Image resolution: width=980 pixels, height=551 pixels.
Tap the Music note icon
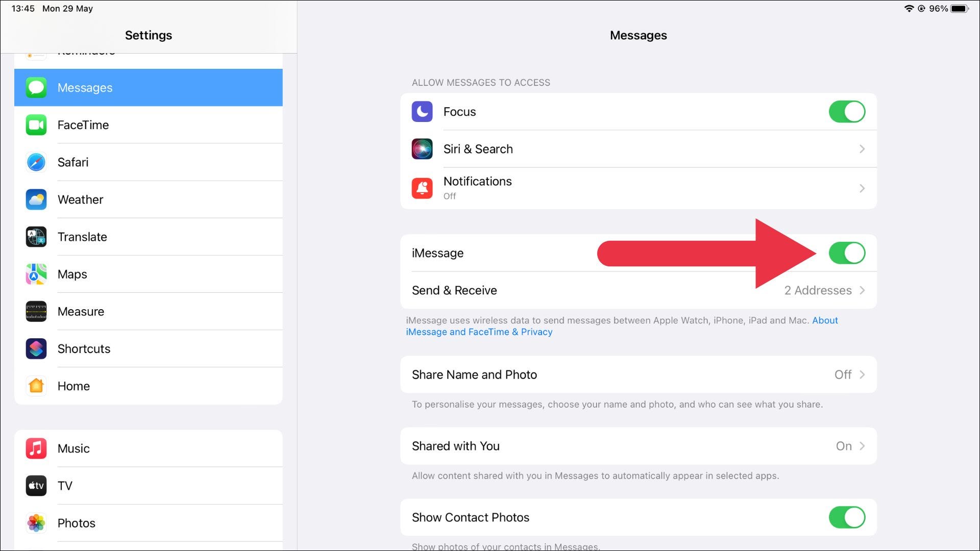36,448
